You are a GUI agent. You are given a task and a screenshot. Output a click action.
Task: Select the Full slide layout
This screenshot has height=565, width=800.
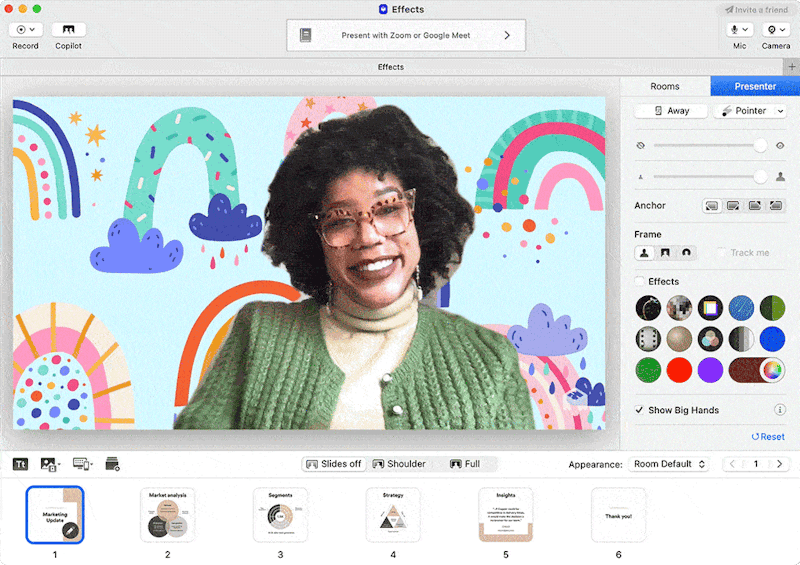point(465,464)
